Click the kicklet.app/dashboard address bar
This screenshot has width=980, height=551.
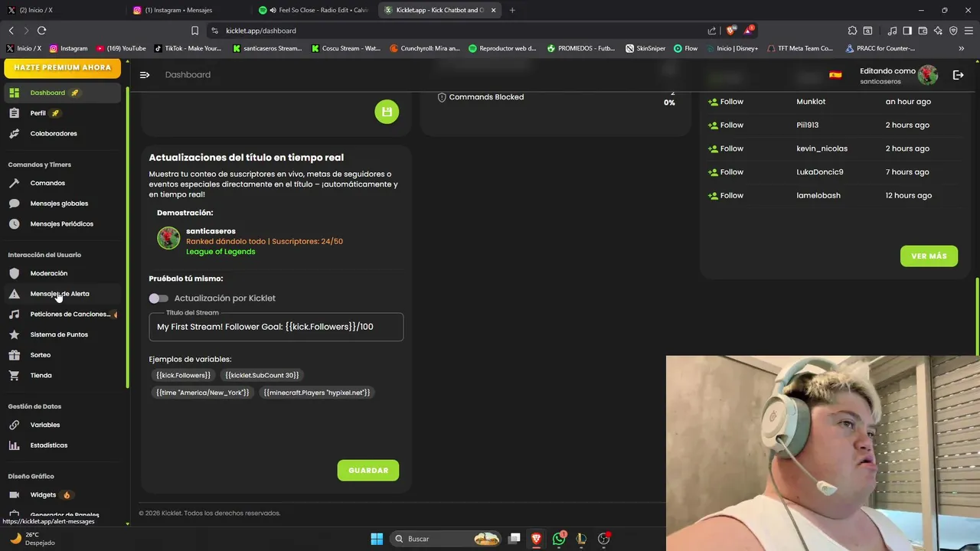459,31
